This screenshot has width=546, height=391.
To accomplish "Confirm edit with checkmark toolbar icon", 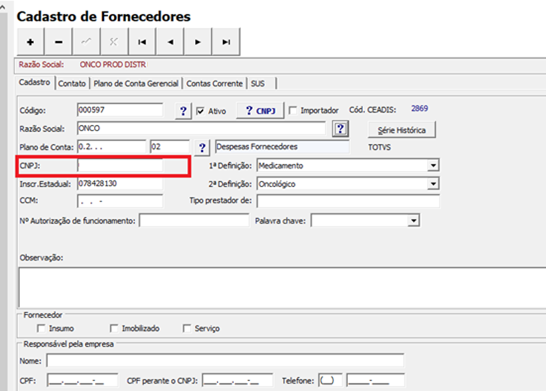I will [x=86, y=42].
